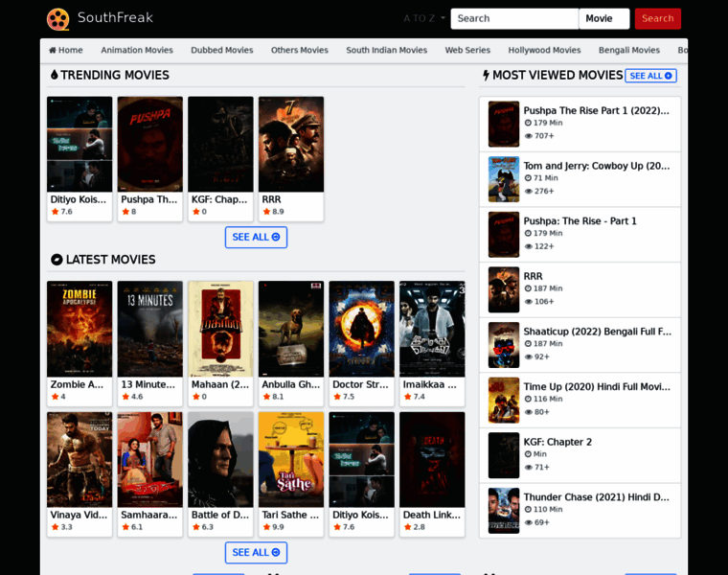Screen dimensions: 728x575
Task: Click the lightning icon by Most Viewed Movies
Action: pos(486,76)
